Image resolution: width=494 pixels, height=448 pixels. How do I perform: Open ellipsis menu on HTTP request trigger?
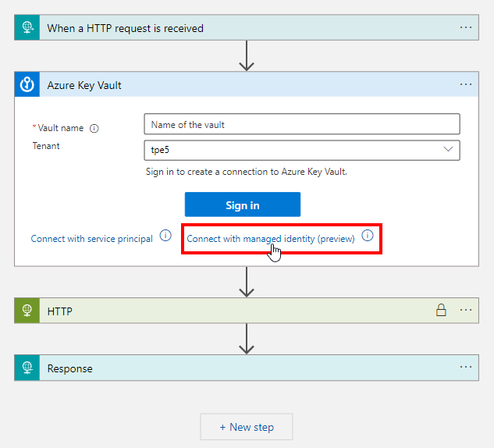click(466, 28)
